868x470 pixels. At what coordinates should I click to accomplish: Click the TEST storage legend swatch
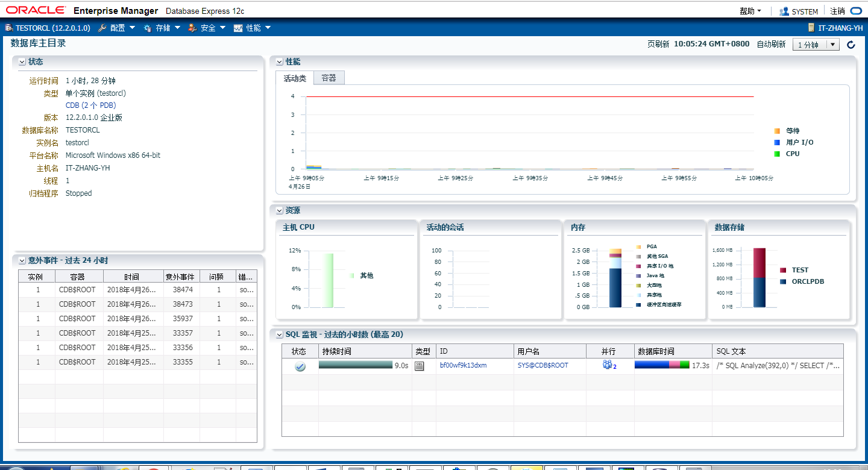(783, 270)
